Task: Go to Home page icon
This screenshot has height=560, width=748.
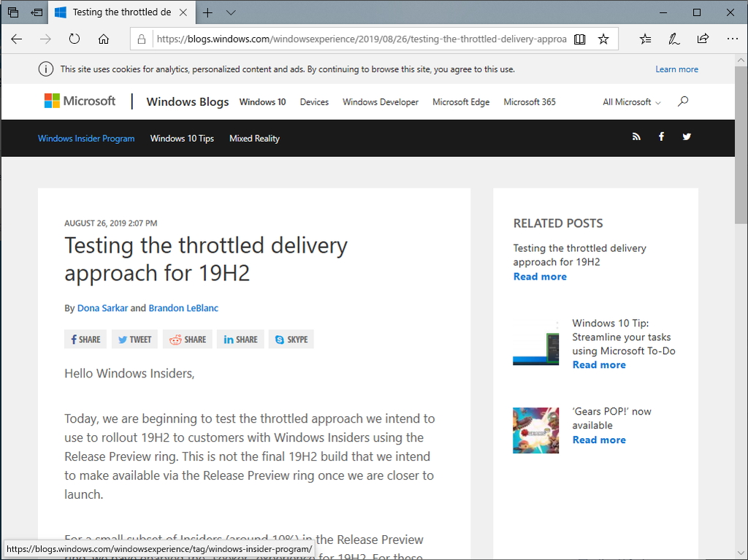Action: click(x=104, y=39)
